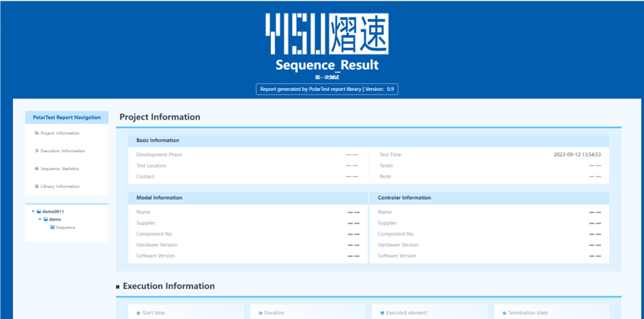The width and height of the screenshot is (644, 319).
Task: Click the Library Information icon
Action: [36, 186]
